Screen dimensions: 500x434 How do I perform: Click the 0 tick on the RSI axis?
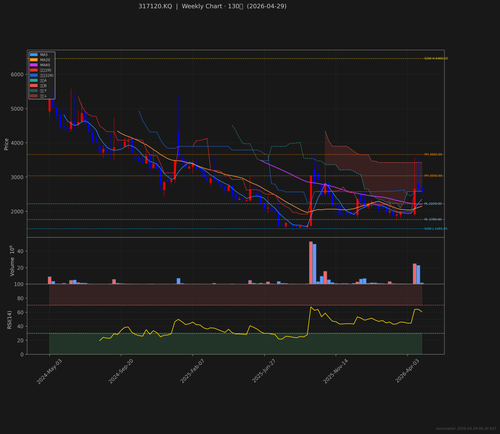pos(22,354)
